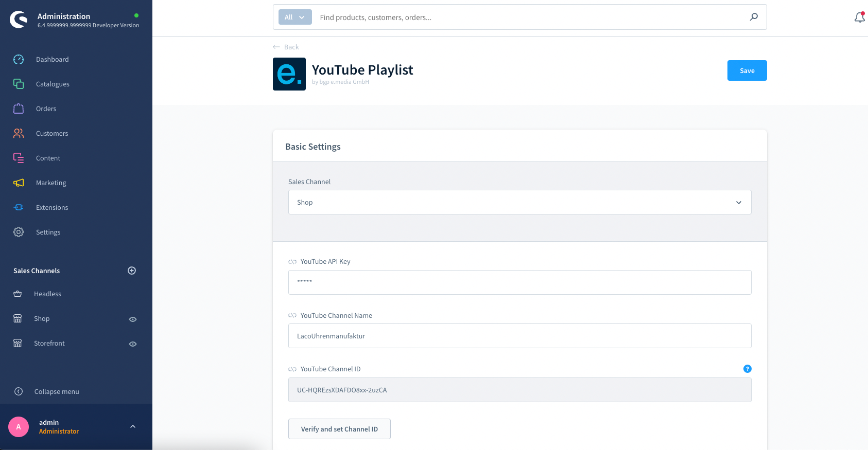Image resolution: width=868 pixels, height=450 pixels.
Task: Click Verify and set Channel ID button
Action: pos(339,429)
